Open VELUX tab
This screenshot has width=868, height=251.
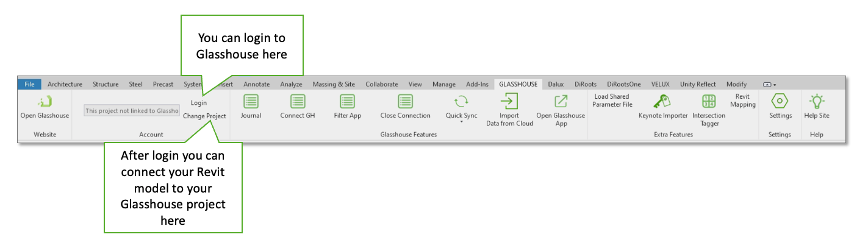(661, 84)
